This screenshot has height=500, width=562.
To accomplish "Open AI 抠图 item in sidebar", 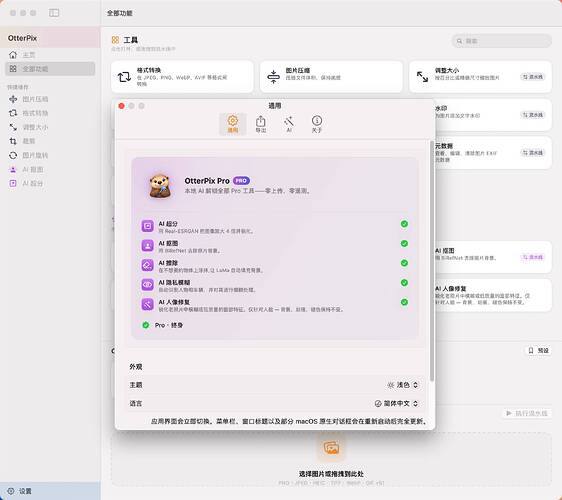I will pos(50,169).
